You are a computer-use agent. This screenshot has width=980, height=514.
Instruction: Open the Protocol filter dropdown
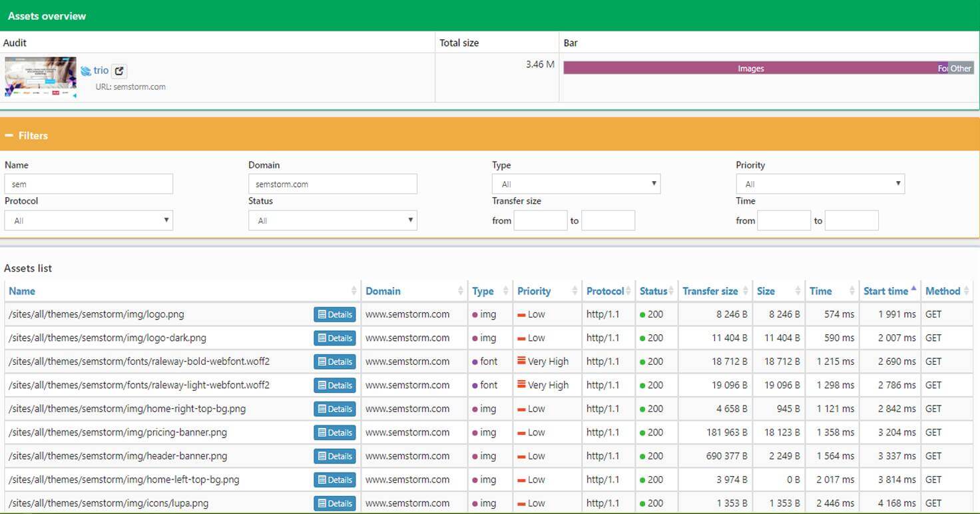(89, 220)
